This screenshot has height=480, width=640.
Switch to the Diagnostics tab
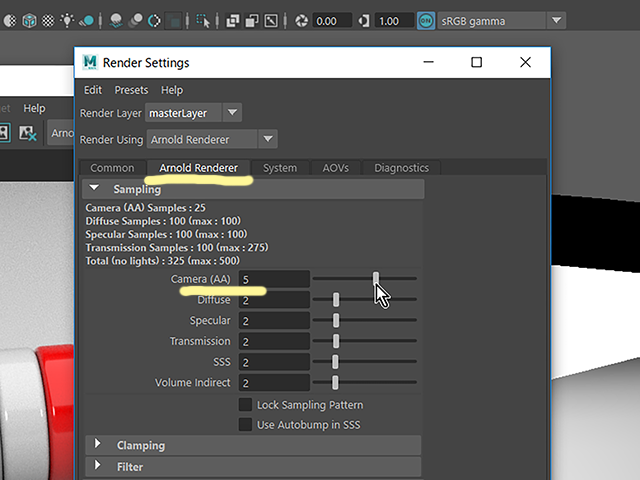[402, 168]
